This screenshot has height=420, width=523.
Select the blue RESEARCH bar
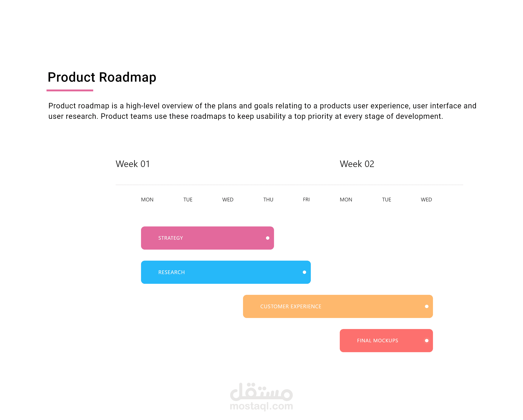(226, 272)
